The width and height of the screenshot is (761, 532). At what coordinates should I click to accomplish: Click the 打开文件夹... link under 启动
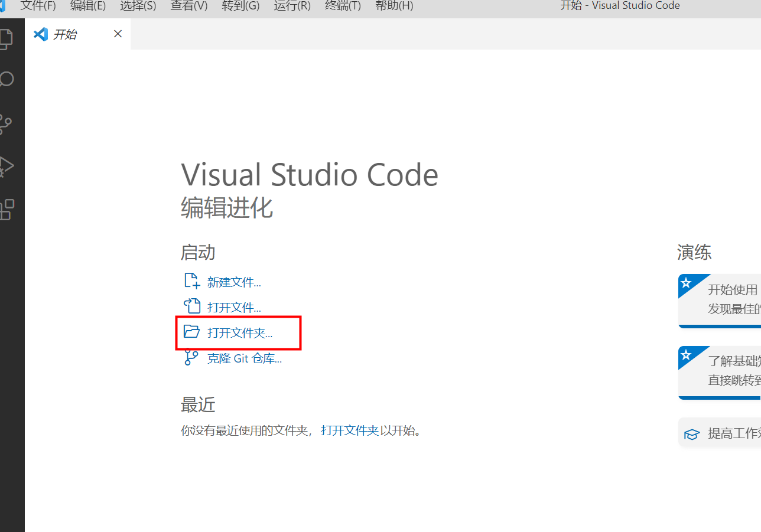[240, 333]
